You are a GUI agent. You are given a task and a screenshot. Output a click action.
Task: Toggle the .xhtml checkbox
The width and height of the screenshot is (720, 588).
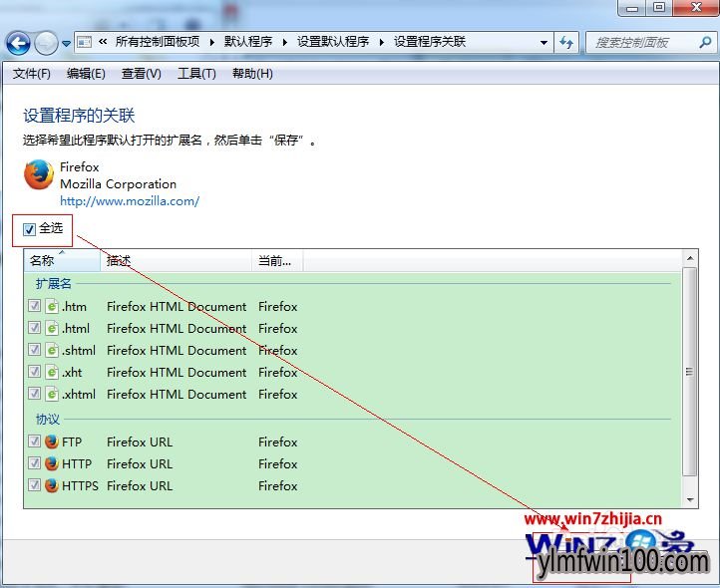click(x=34, y=394)
